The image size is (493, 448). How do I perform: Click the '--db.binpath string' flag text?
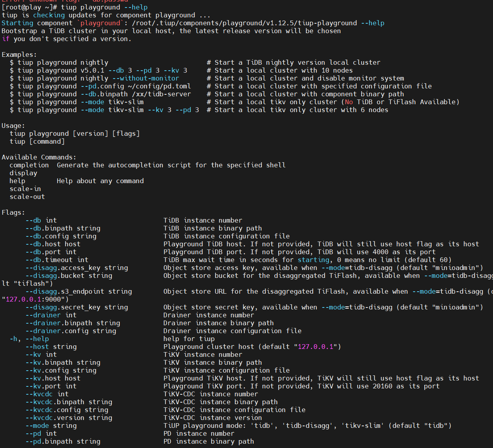point(63,228)
